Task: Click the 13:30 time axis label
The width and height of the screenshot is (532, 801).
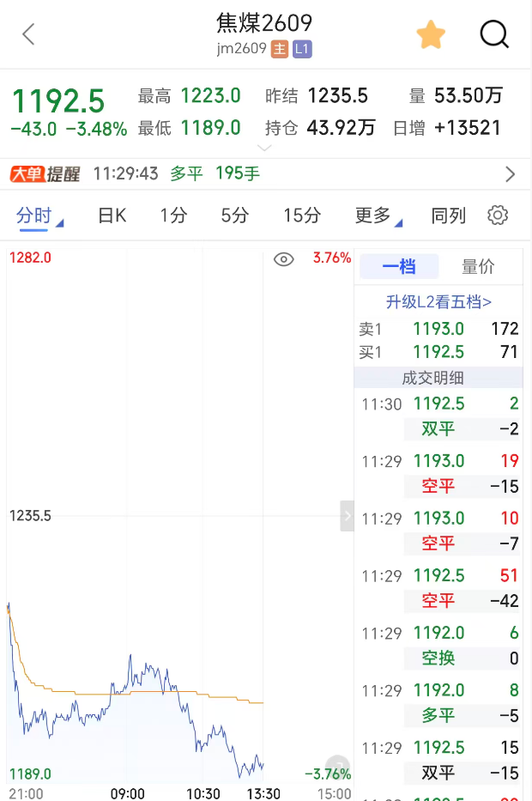Action: click(x=263, y=793)
